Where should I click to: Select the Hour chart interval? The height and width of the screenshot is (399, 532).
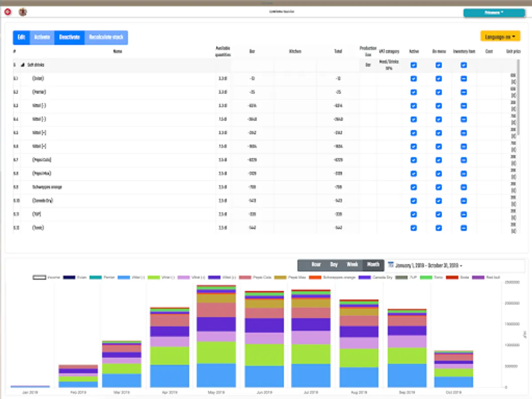pos(316,265)
